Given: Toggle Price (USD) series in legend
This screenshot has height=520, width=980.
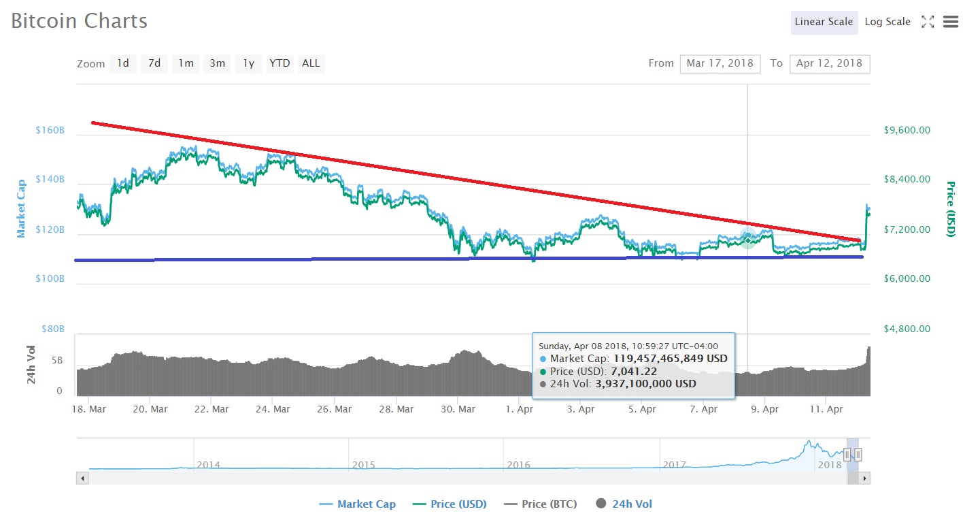Looking at the screenshot, I should 450,504.
